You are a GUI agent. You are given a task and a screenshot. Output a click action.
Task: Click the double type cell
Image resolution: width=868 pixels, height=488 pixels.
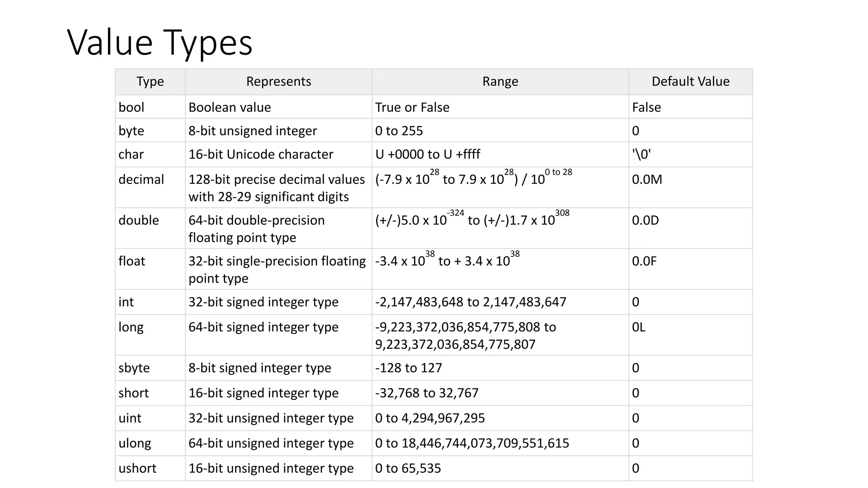(139, 220)
